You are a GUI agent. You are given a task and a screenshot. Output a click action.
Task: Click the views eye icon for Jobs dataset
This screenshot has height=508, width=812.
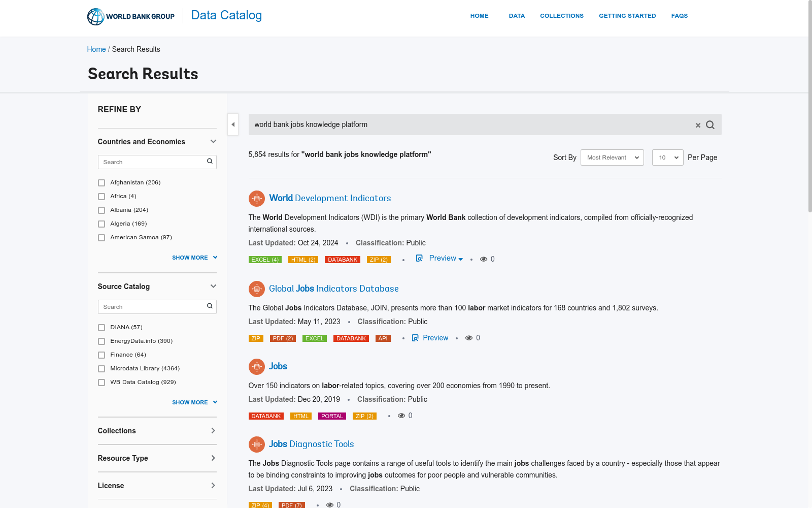coord(401,416)
